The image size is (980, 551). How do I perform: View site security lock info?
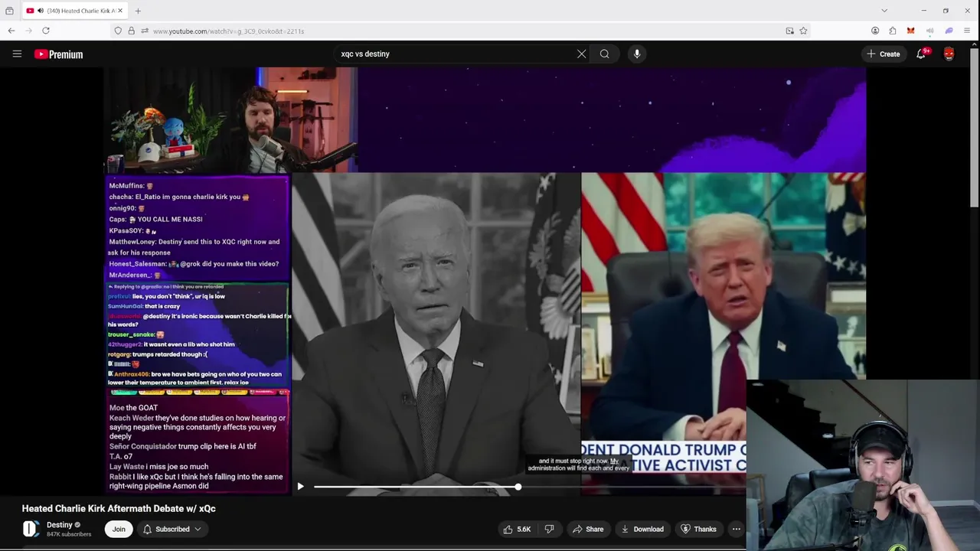pyautogui.click(x=131, y=31)
